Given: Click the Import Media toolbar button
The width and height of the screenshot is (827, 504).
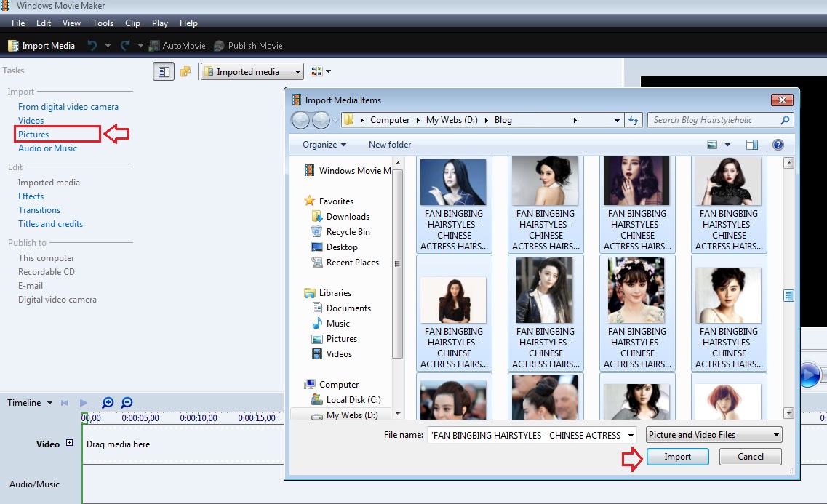Looking at the screenshot, I should click(41, 46).
